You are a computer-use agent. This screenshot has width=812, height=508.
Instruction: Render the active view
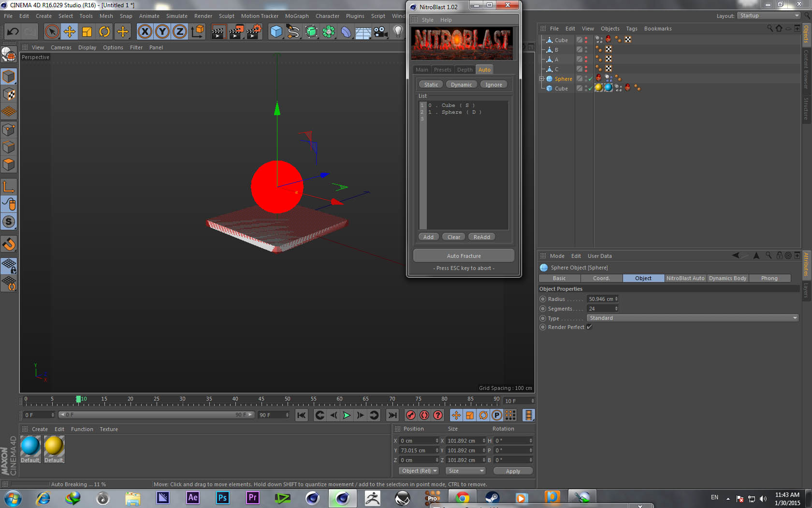[x=218, y=32]
